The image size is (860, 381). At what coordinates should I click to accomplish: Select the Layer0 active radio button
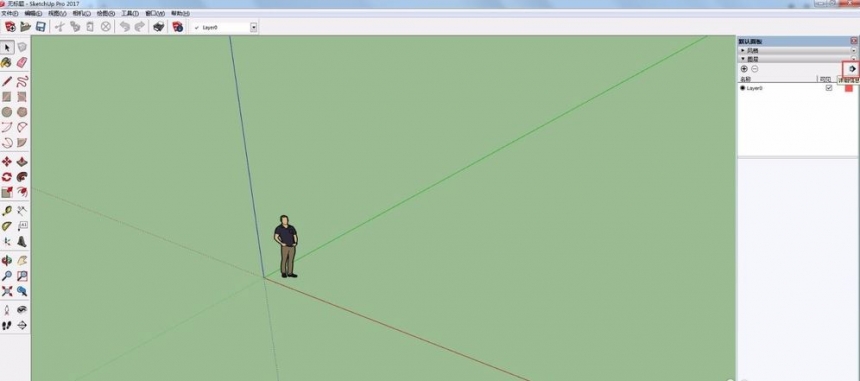tap(743, 88)
